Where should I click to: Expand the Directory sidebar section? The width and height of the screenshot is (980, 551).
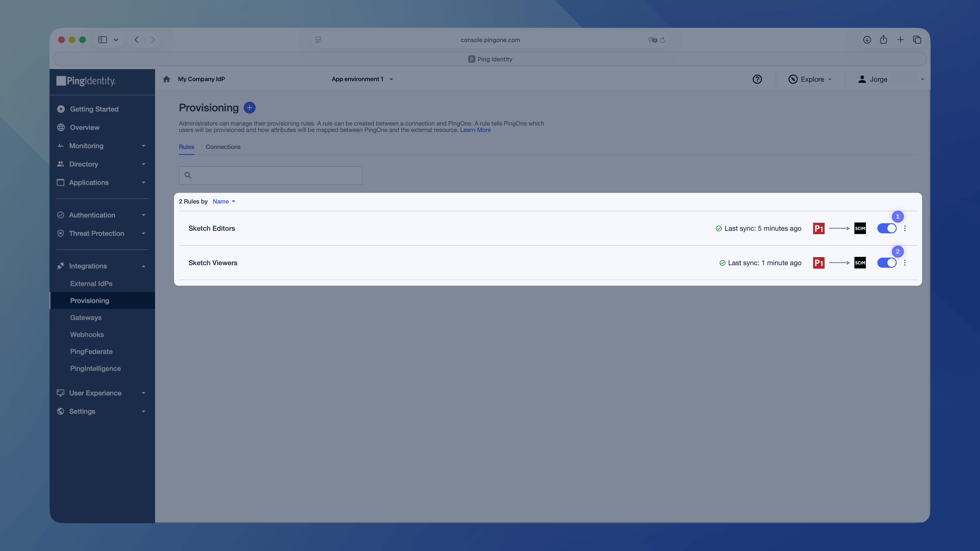pos(102,164)
